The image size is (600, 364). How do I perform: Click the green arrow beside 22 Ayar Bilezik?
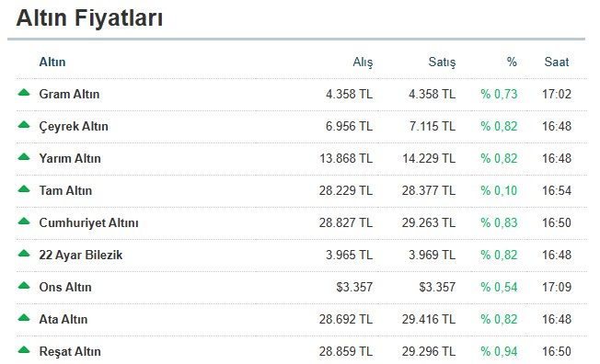[x=24, y=253]
